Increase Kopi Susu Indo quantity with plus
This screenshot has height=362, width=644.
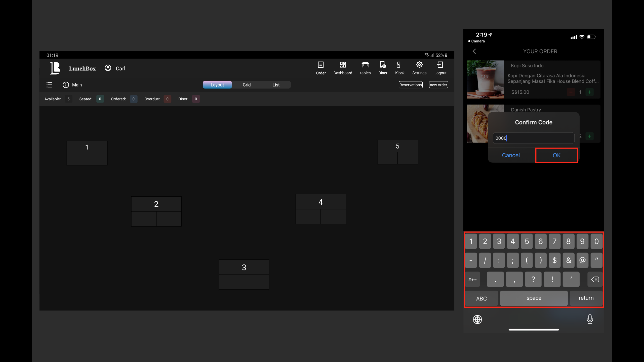click(x=589, y=92)
